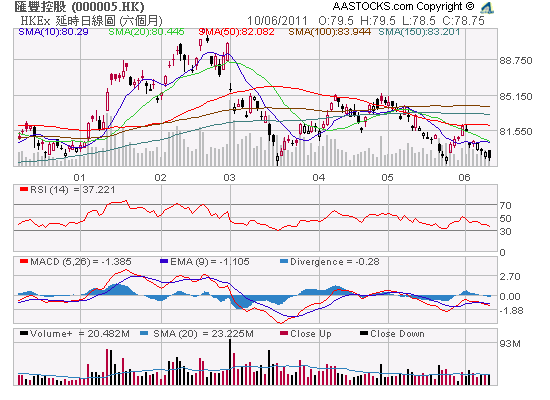Click the SMA(20):80.445 label

pyautogui.click(x=146, y=32)
